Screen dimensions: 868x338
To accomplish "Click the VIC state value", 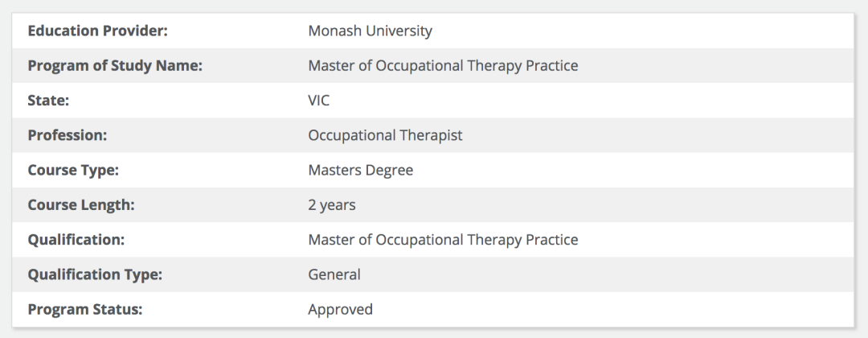I will click(319, 101).
